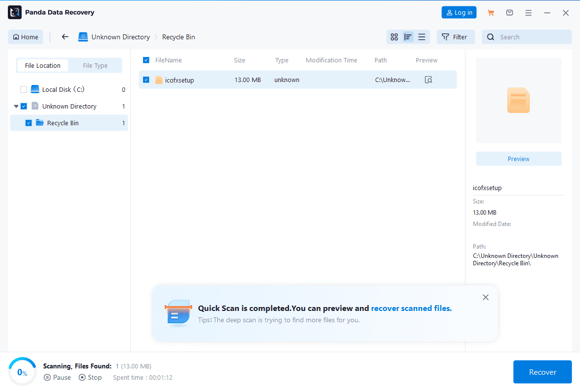580x392 pixels.
Task: Sort by the Type column header
Action: (x=282, y=60)
